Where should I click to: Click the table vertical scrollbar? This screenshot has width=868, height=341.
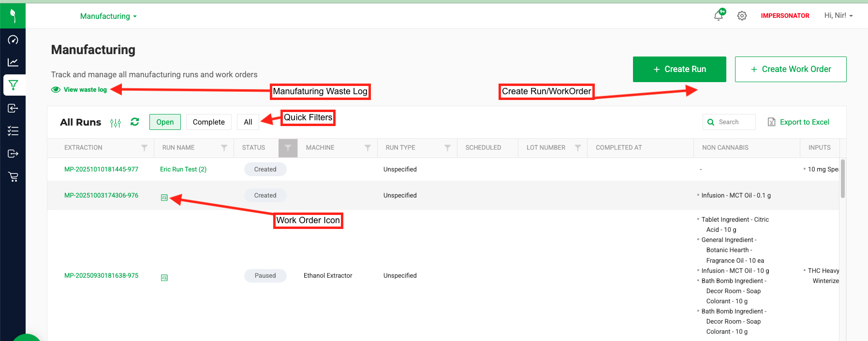tap(843, 179)
